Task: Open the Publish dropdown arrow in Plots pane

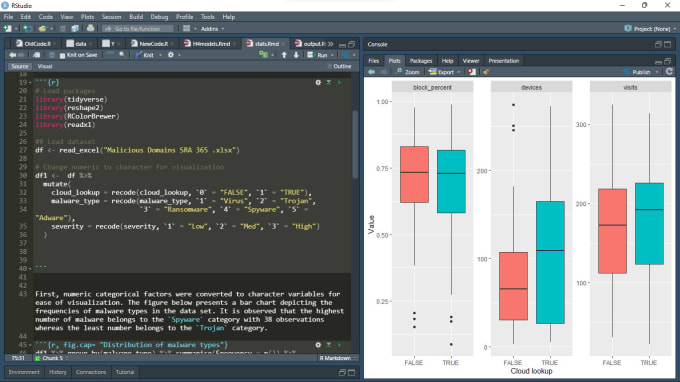Action: coord(657,72)
